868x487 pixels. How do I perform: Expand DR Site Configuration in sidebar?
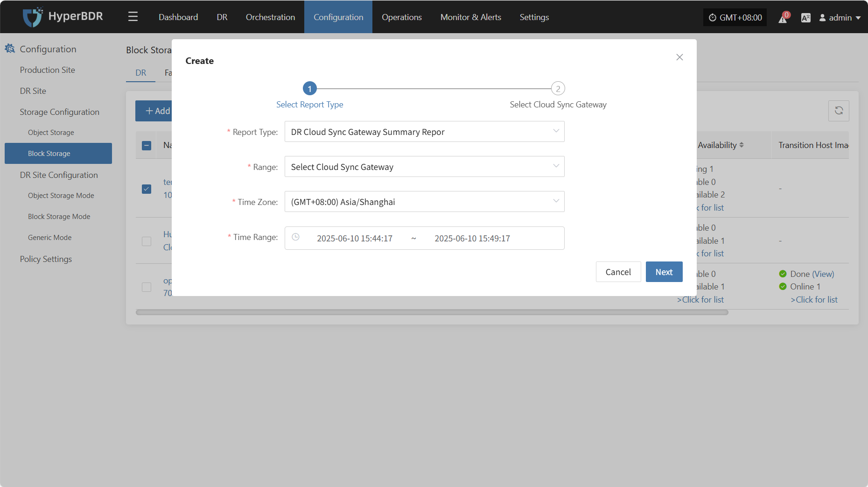[58, 175]
